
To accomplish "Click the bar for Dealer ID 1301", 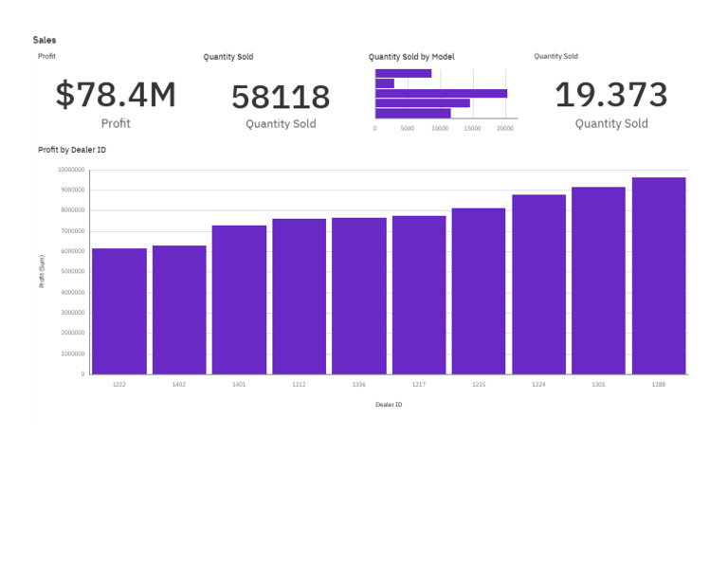I will click(x=598, y=281).
